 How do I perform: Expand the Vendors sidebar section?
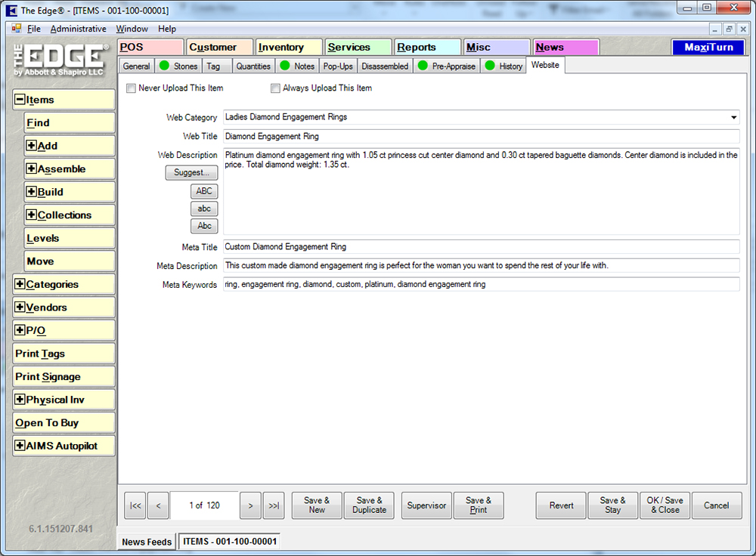click(20, 307)
